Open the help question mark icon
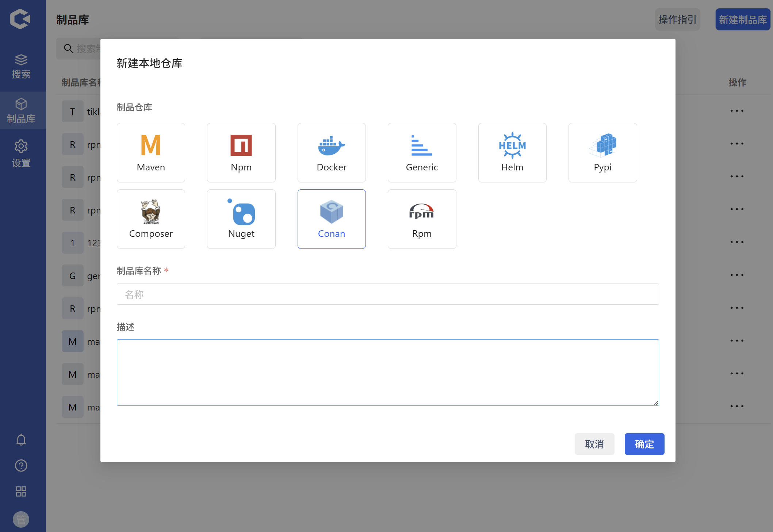 pyautogui.click(x=21, y=466)
